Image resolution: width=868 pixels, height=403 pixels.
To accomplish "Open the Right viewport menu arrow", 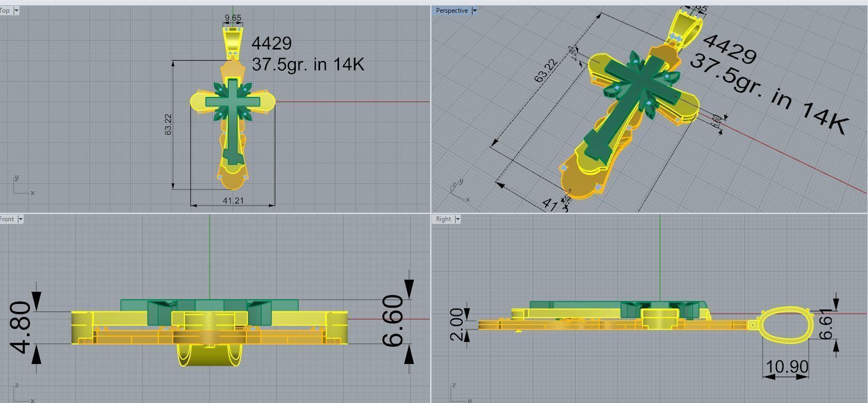I will point(457,219).
